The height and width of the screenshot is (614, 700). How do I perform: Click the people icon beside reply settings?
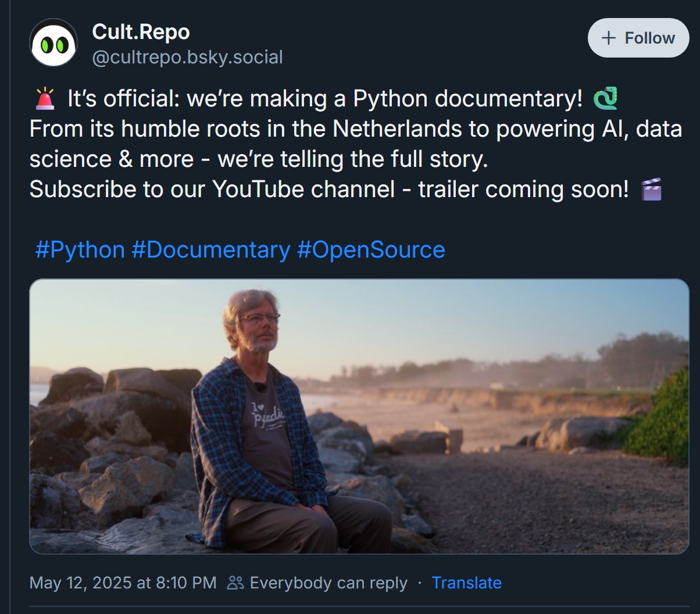point(235,583)
